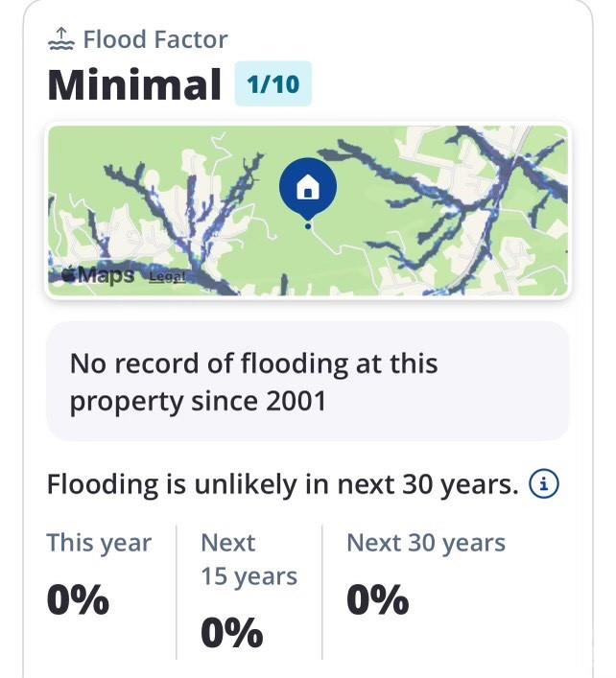Image resolution: width=616 pixels, height=678 pixels.
Task: Open the Legal link on the map
Action: 164,276
